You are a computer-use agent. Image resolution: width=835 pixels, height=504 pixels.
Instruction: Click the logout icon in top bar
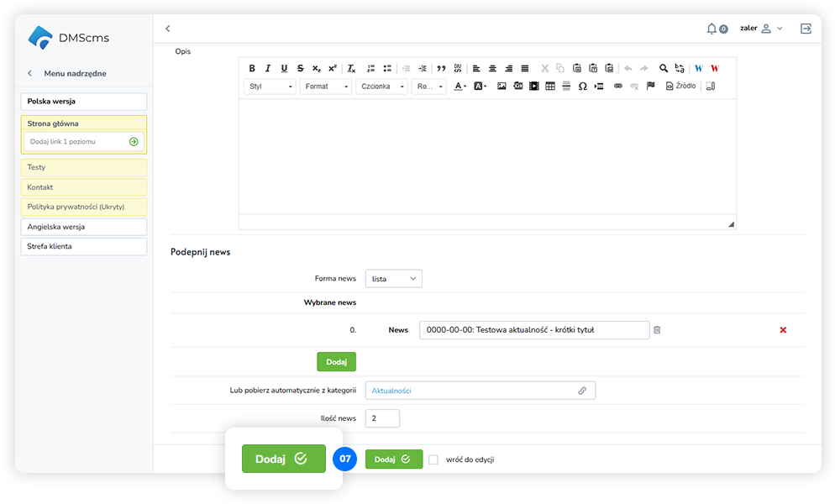806,29
